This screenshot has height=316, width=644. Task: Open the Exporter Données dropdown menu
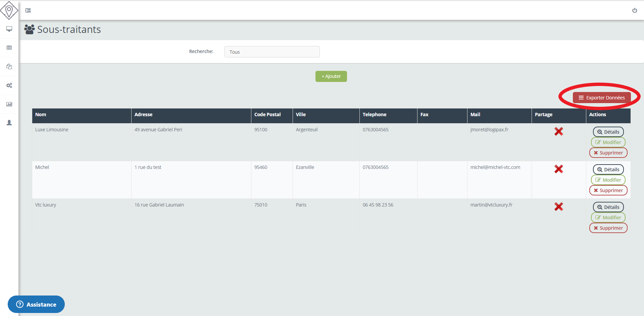coord(601,98)
